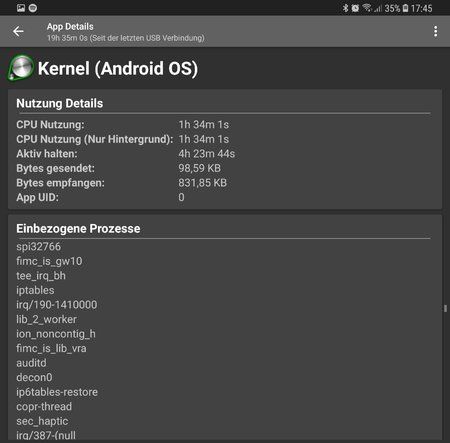
Task: Open the three-dot overflow menu
Action: click(435, 31)
